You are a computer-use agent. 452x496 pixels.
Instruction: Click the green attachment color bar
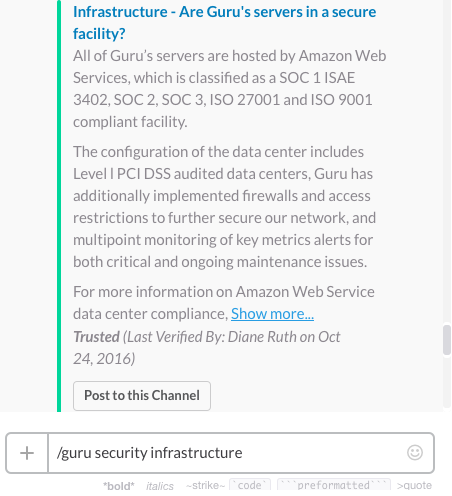[x=59, y=206]
